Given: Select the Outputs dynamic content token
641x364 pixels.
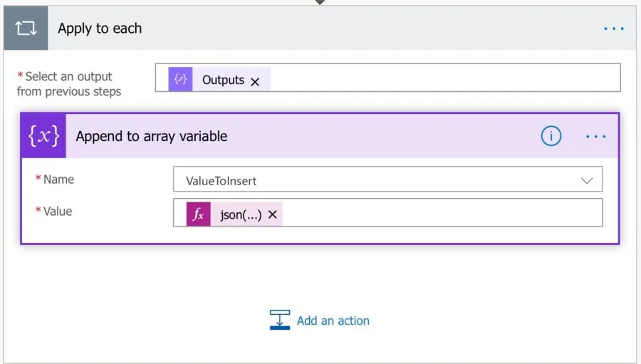Looking at the screenshot, I should (x=223, y=80).
